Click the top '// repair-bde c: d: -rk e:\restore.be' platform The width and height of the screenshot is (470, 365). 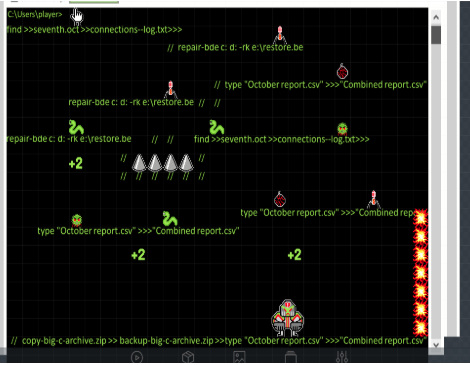(x=235, y=47)
